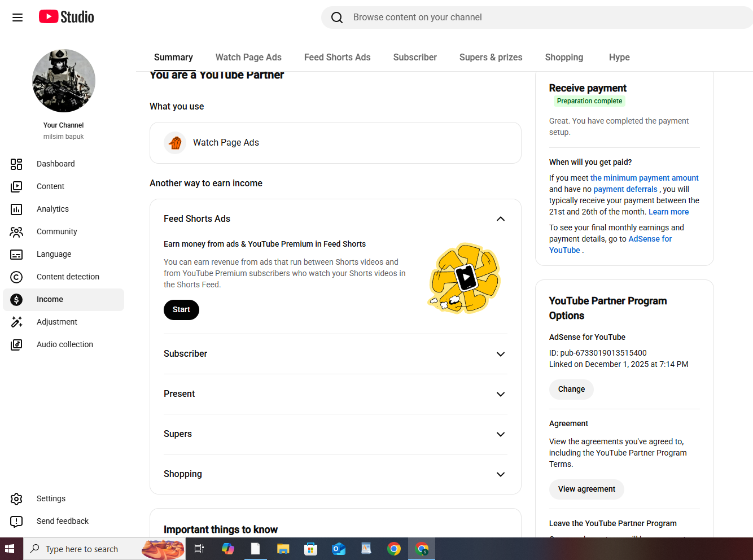This screenshot has width=753, height=560.
Task: Switch to the Watch Page Ads tab
Action: pos(248,57)
